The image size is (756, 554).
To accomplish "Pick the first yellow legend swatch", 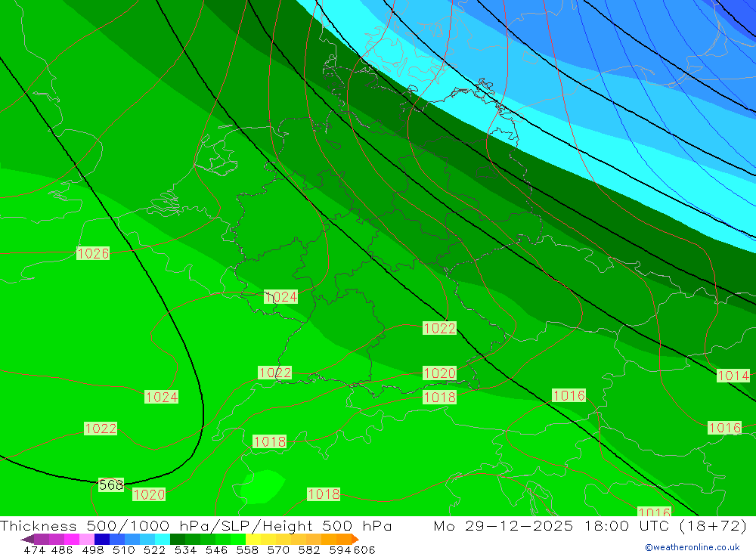I will click(x=253, y=539).
